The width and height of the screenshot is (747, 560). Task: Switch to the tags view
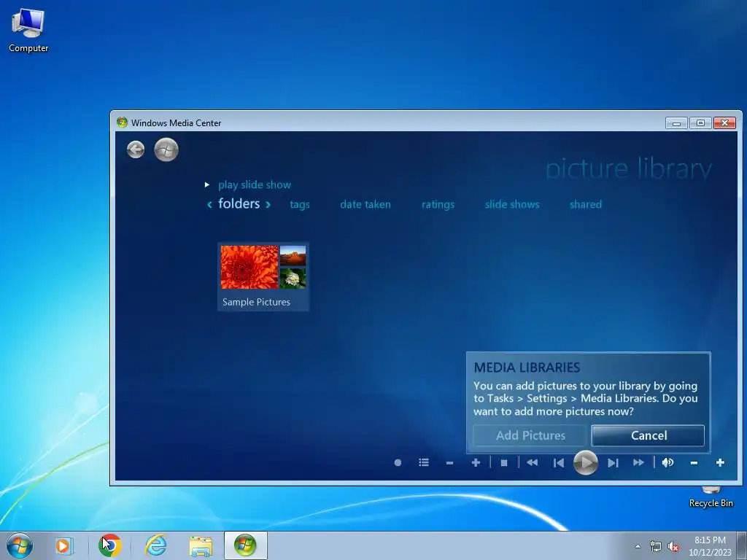pyautogui.click(x=300, y=204)
